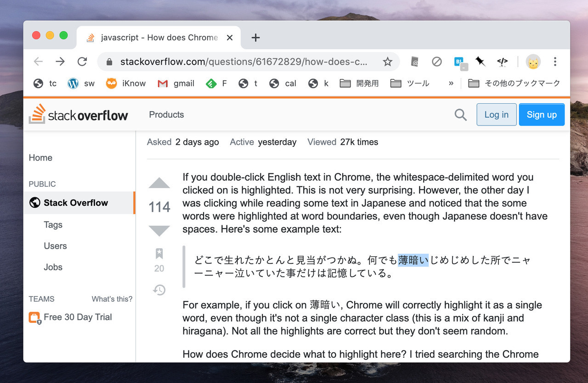Bookmark the question with the bookmark-star icon
The width and height of the screenshot is (588, 383).
(159, 253)
